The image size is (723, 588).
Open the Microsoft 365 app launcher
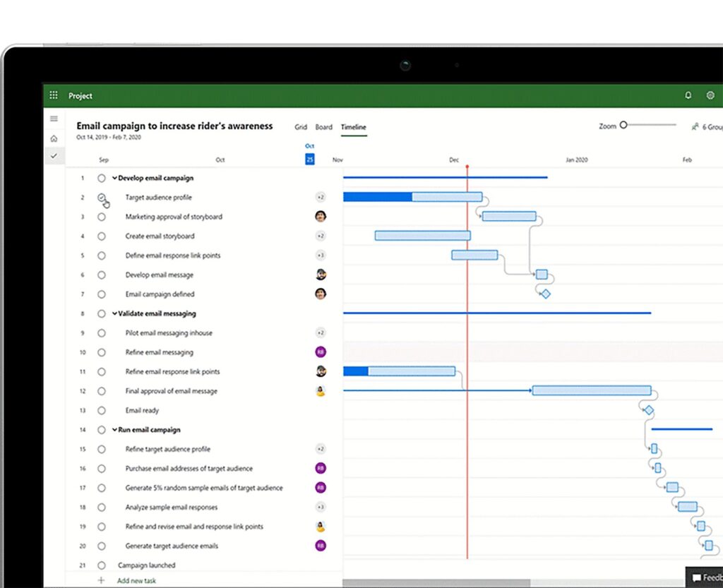(x=53, y=95)
